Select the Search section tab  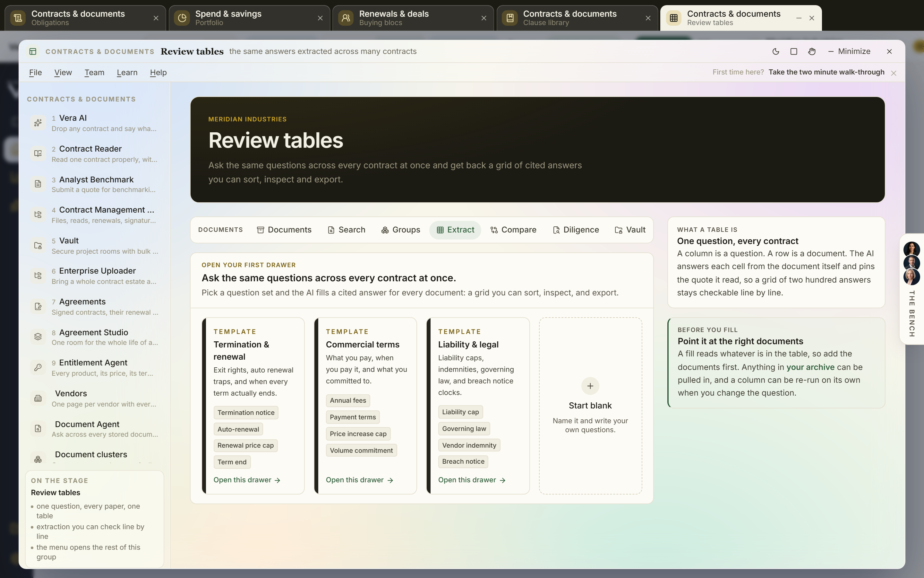point(346,230)
